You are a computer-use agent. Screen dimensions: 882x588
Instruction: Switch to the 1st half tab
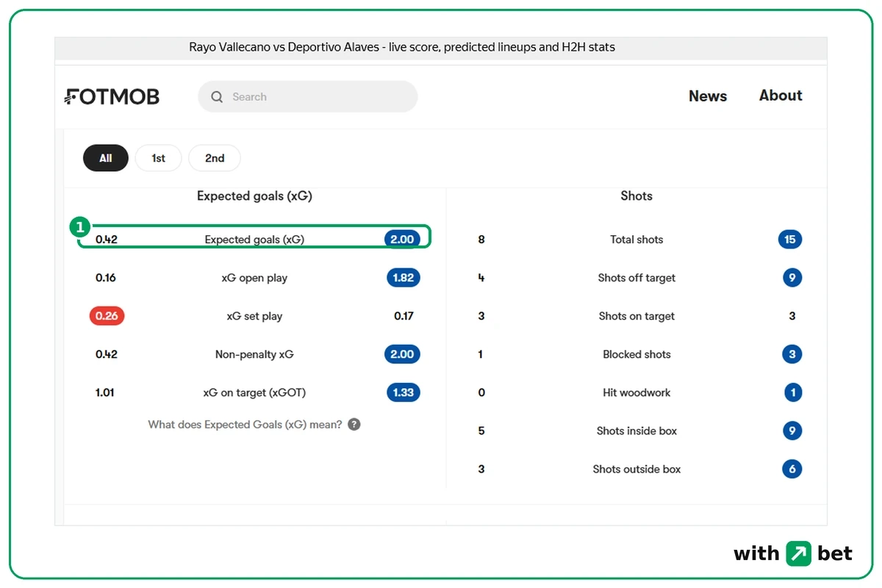point(158,158)
